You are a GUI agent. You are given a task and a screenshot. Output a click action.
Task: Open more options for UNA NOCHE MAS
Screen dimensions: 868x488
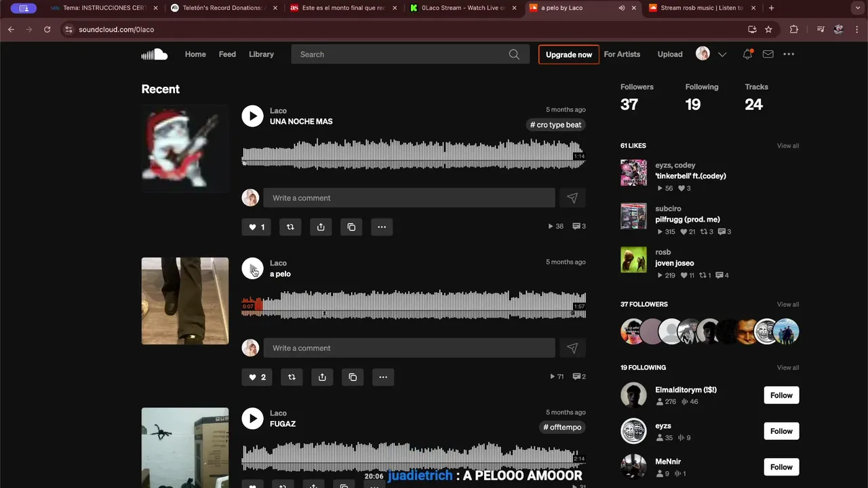[382, 227]
